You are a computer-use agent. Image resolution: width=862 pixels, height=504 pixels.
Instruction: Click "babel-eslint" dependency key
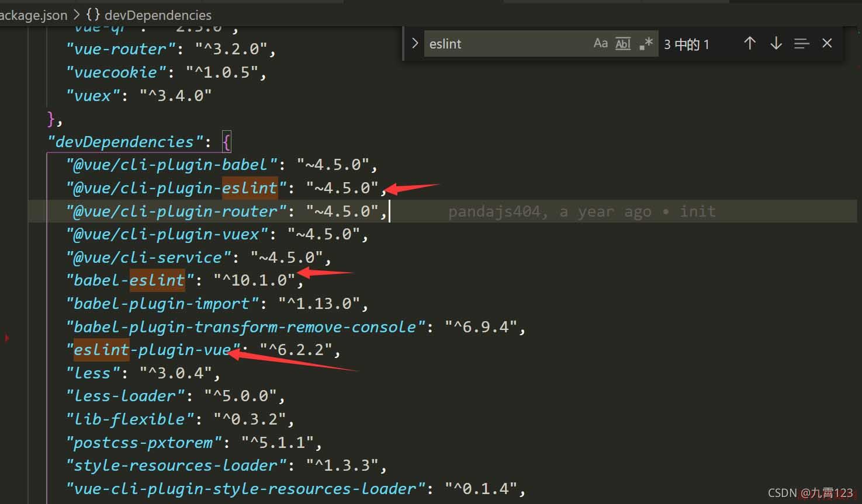129,280
